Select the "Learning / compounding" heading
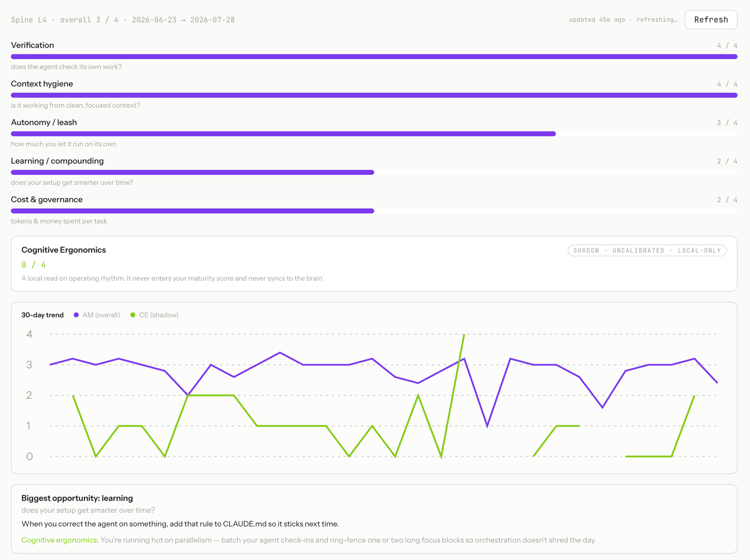 pos(57,161)
